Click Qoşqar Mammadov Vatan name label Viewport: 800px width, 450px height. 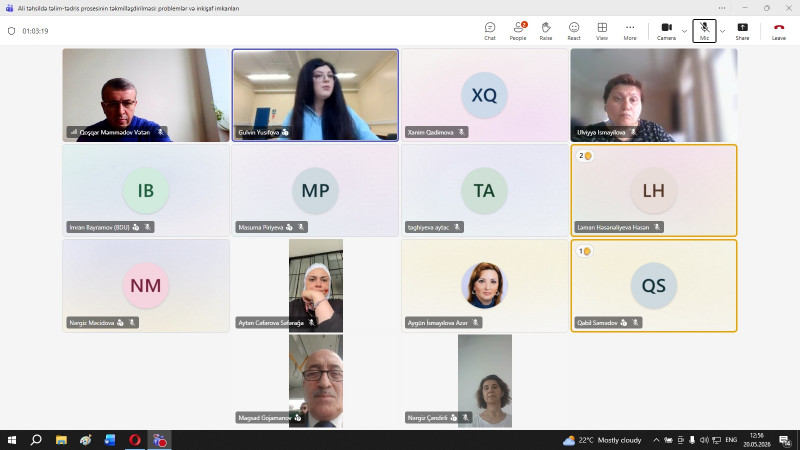pos(115,132)
